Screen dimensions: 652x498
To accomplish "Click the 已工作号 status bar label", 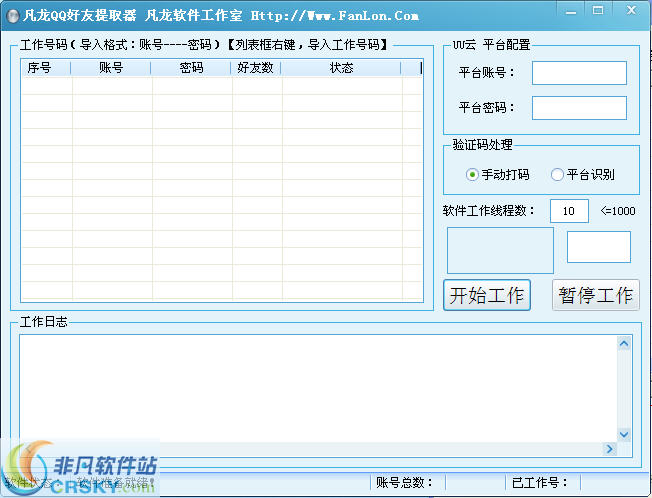I will click(x=539, y=483).
